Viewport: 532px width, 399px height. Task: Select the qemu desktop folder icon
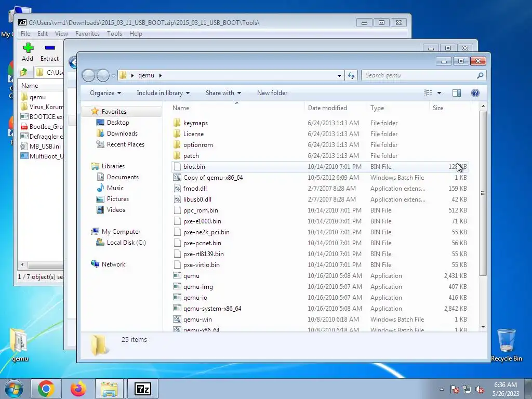20,345
